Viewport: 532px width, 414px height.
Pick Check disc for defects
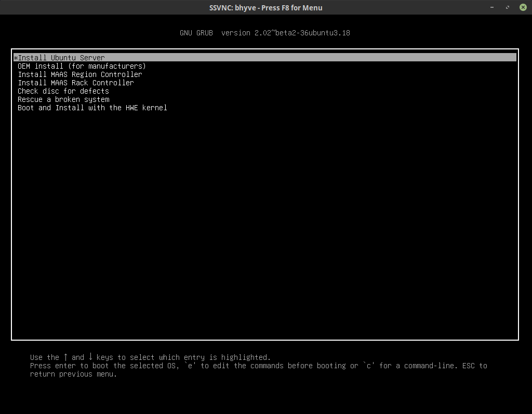click(x=63, y=91)
